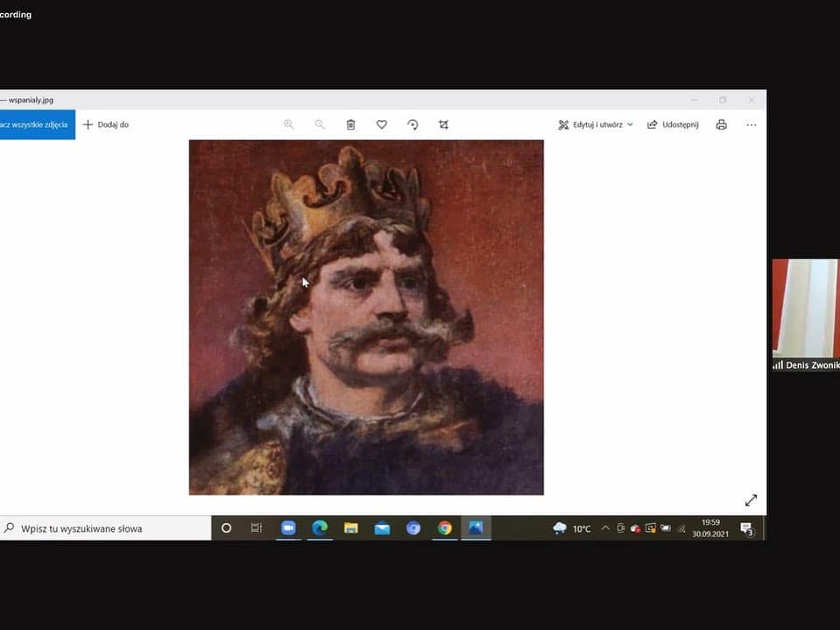Click the Windows search box in taskbar
This screenshot has width=840, height=630.
point(105,528)
